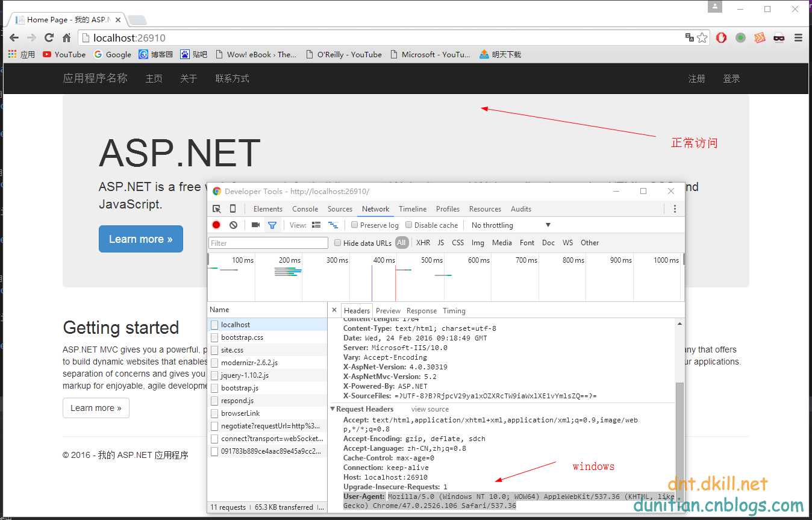This screenshot has width=812, height=520.
Task: Switch to the Console tab
Action: [305, 208]
